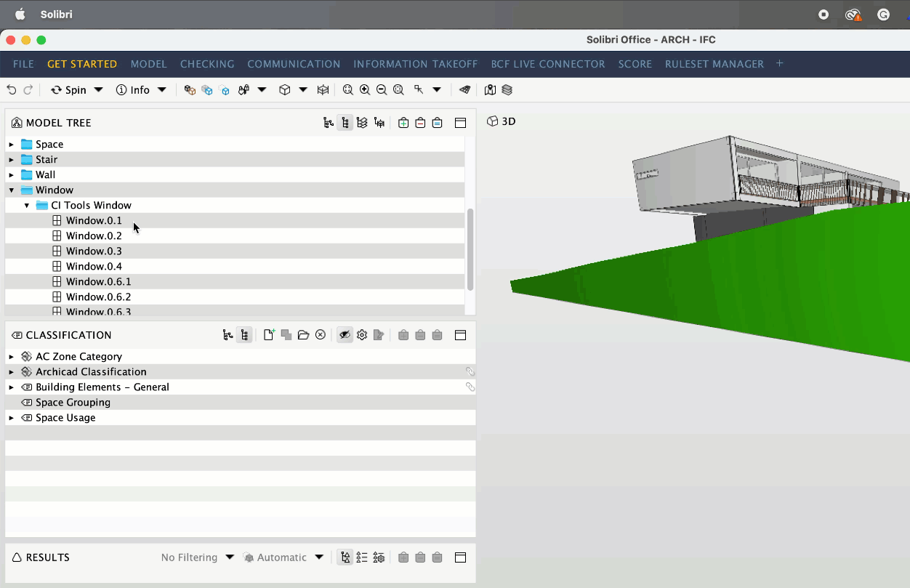Switch Model Tree to component hierarchy view
Screen dimensions: 910x588
pyautogui.click(x=345, y=123)
